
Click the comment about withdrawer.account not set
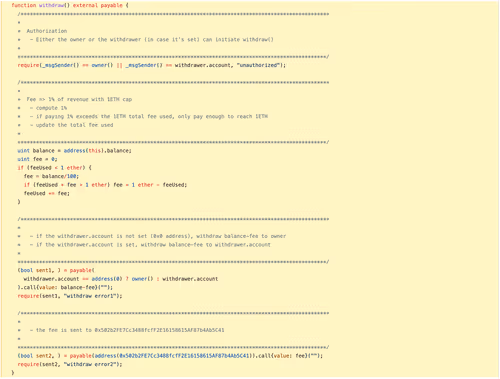158,236
